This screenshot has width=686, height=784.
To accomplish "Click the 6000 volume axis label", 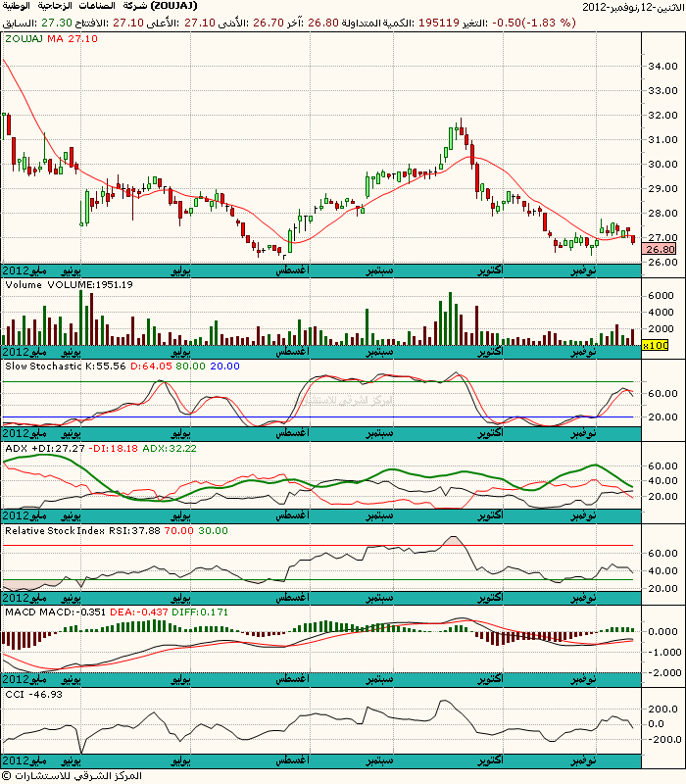I will (661, 296).
